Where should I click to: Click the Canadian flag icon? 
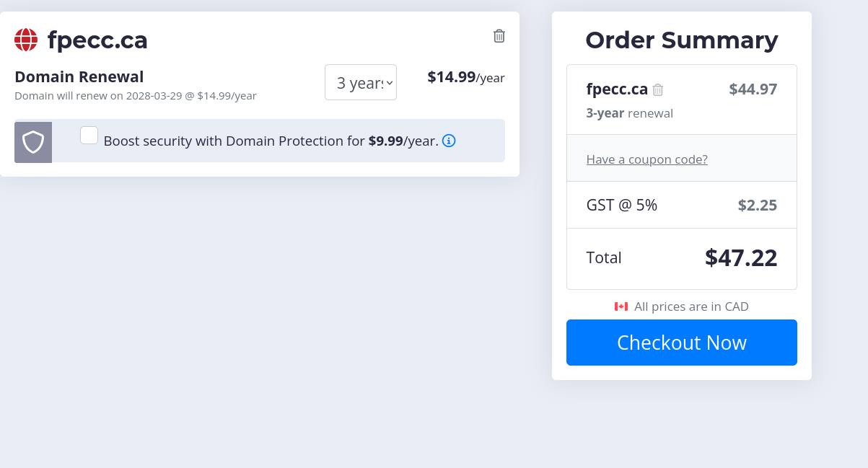coord(621,306)
